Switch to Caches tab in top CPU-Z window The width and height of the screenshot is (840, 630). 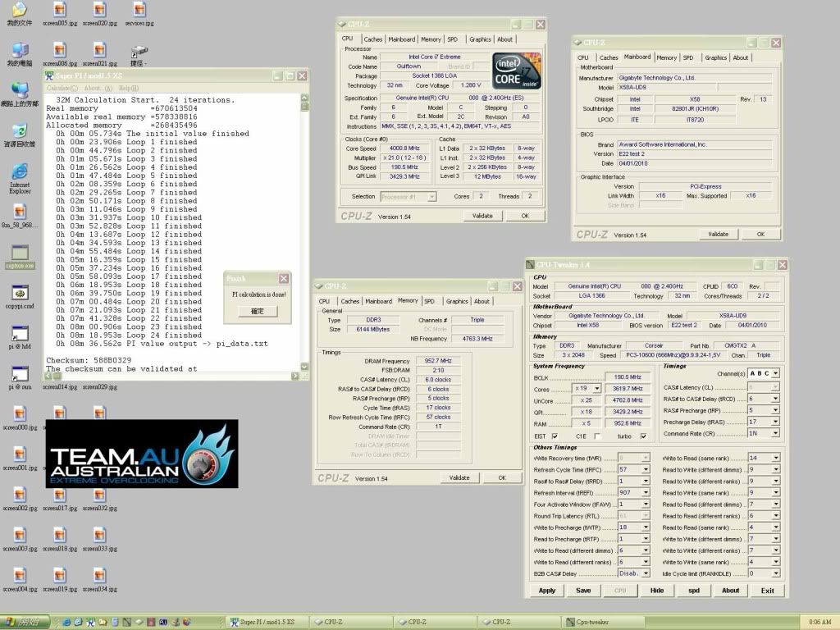point(373,39)
